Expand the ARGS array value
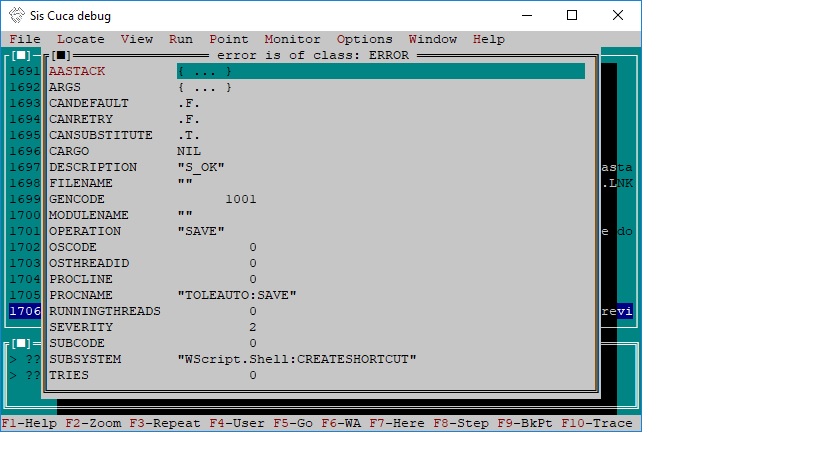Screen dimensions: 819x460 click(x=204, y=87)
